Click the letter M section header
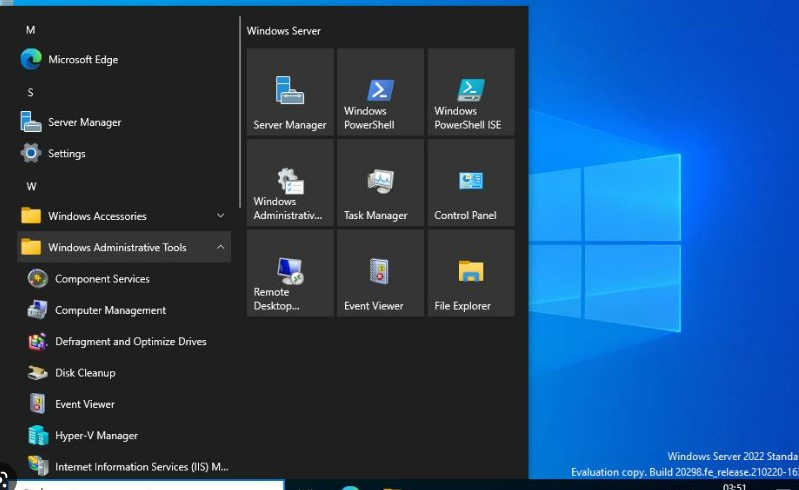Screen dimensions: 799x490 (x=31, y=30)
